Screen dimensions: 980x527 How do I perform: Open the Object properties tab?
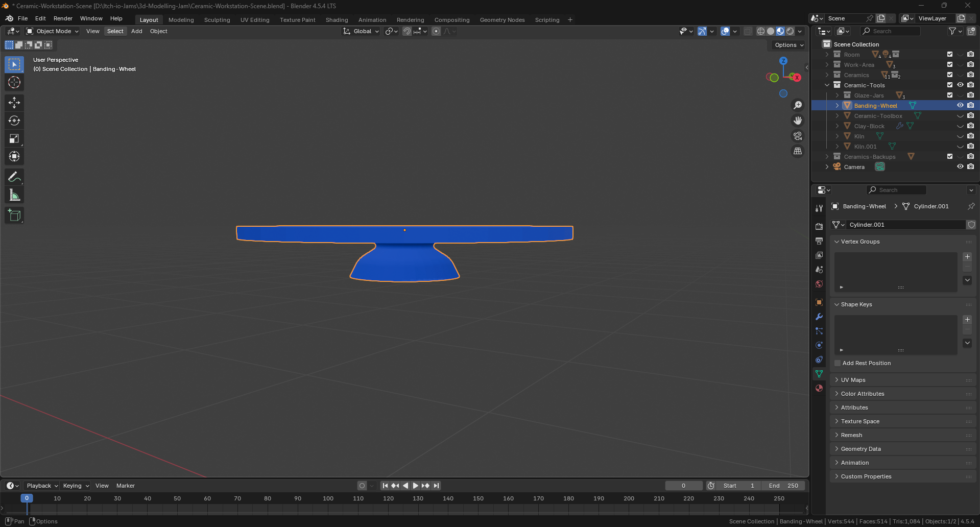[819, 302]
